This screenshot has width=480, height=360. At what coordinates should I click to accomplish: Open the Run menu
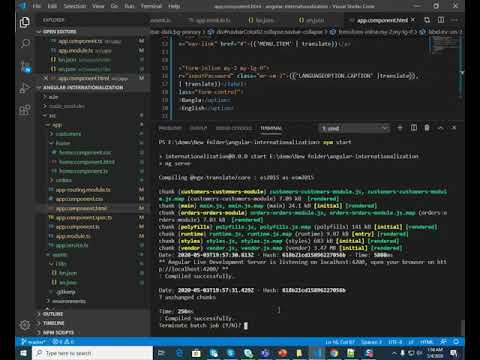tap(129, 6)
